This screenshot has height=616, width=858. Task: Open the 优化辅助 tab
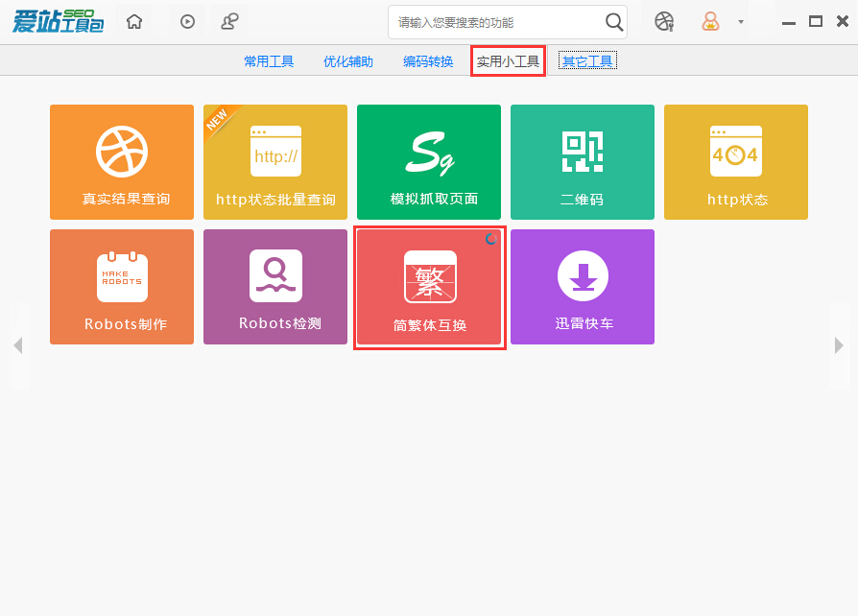click(348, 60)
